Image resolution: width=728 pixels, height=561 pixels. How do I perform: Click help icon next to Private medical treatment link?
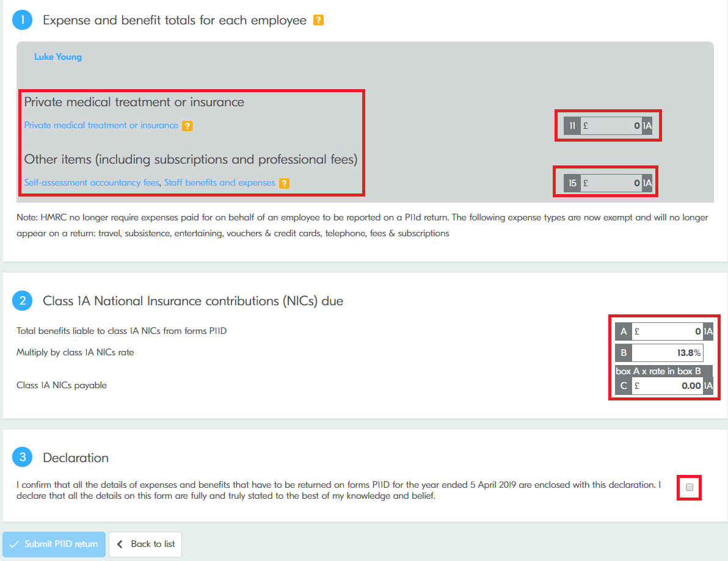coord(187,126)
